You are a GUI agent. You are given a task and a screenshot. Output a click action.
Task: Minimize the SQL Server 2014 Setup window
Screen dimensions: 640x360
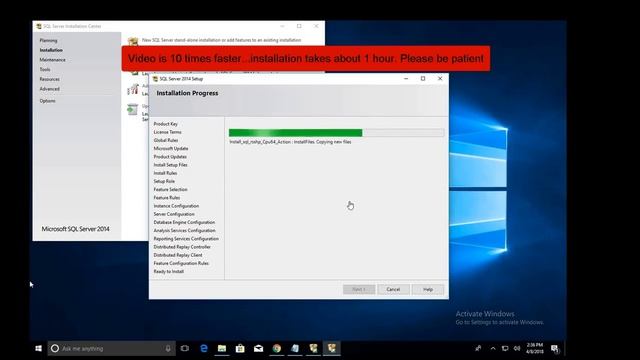click(406, 78)
